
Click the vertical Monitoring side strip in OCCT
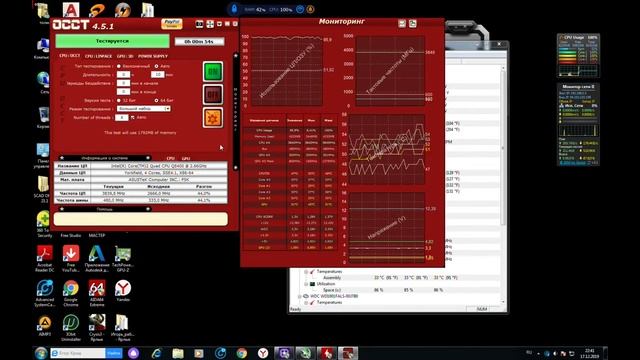click(x=236, y=111)
